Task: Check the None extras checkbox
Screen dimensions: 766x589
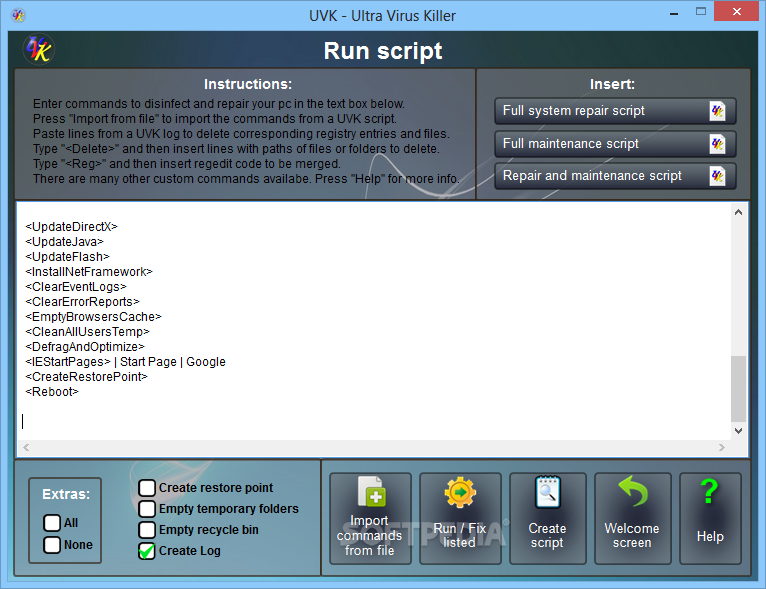Action: pos(52,545)
